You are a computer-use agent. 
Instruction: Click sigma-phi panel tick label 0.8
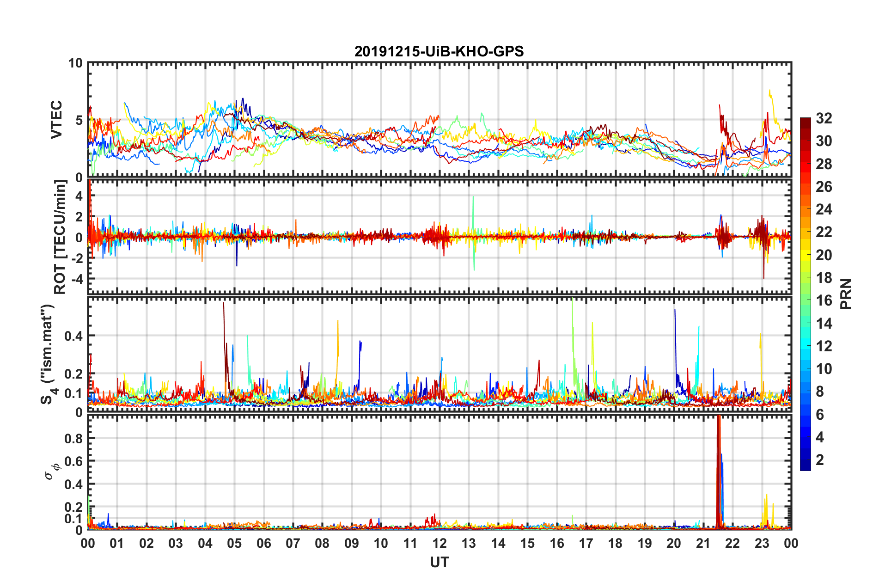click(x=73, y=438)
